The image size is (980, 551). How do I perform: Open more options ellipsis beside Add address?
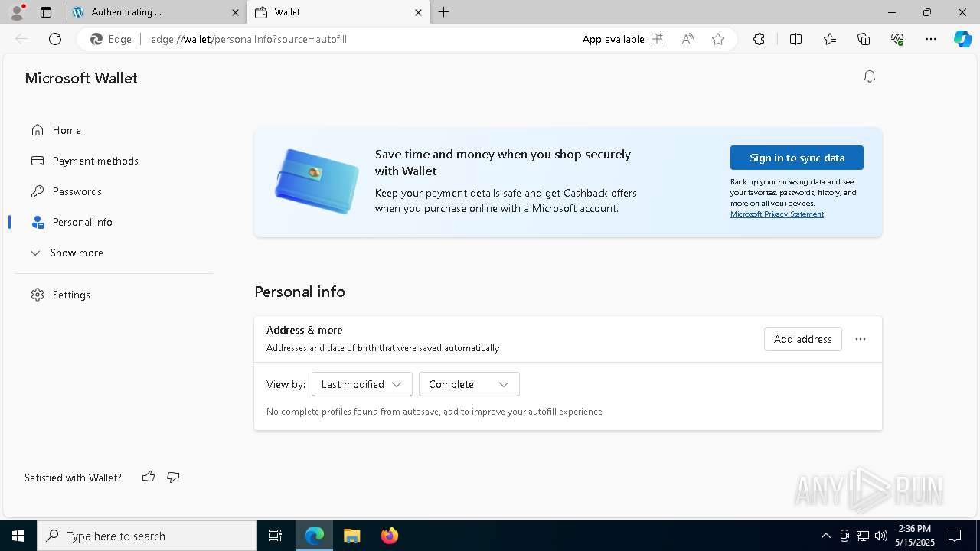tap(861, 339)
